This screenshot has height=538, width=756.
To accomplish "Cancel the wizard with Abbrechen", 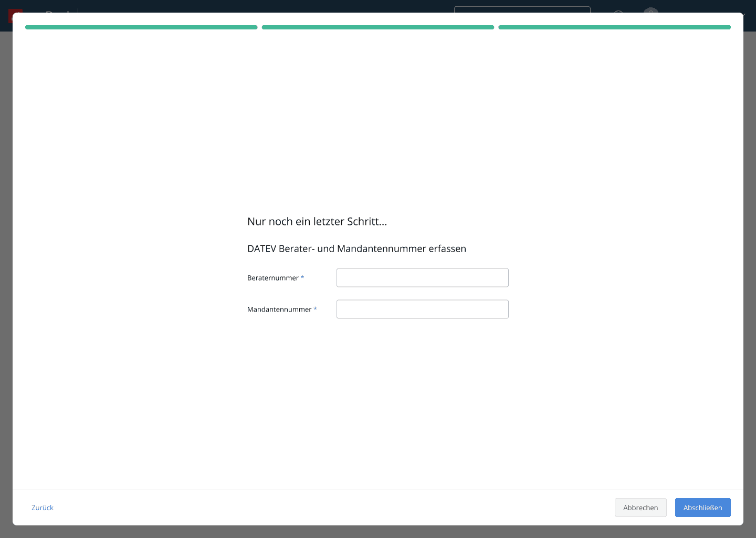I will [x=640, y=508].
